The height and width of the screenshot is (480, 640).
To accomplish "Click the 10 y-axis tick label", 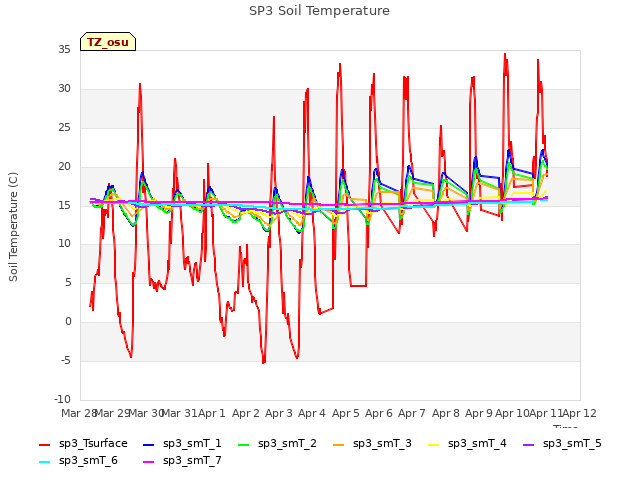I will (64, 244).
